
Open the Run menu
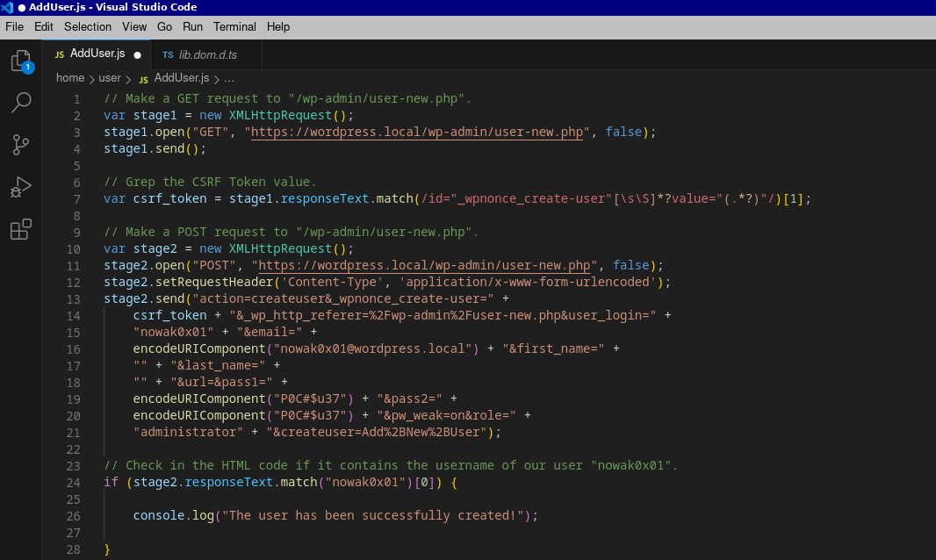pos(192,27)
